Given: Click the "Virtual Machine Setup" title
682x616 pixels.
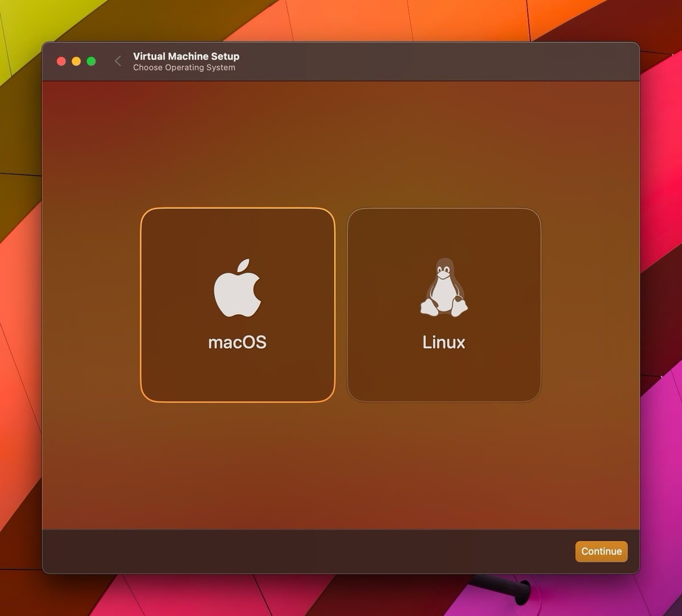Looking at the screenshot, I should [x=186, y=56].
